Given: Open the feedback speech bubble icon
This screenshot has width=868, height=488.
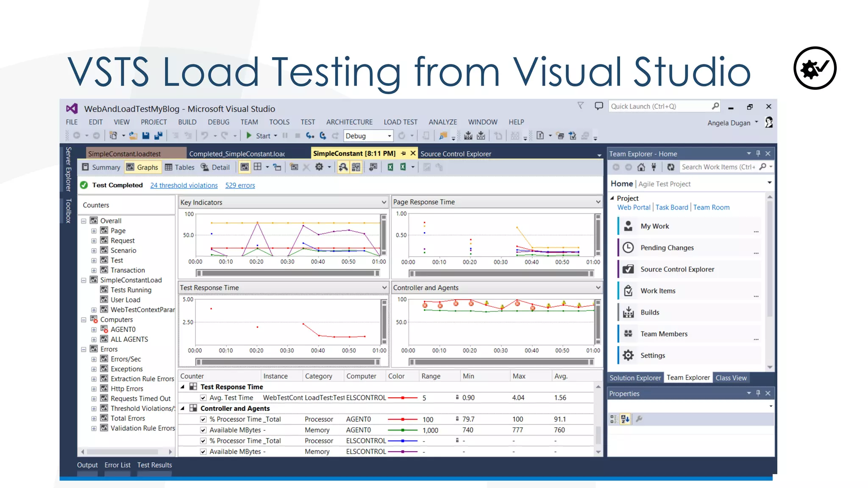Looking at the screenshot, I should pyautogui.click(x=599, y=106).
